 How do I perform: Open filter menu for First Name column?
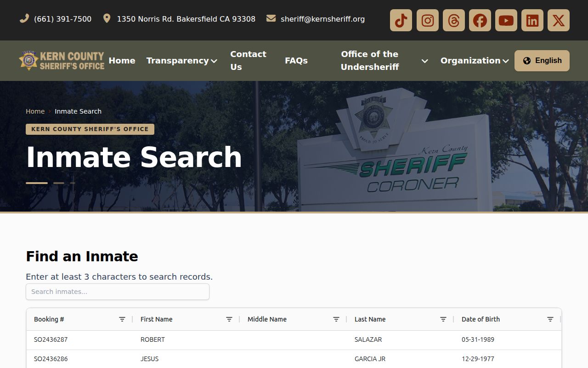(229, 319)
